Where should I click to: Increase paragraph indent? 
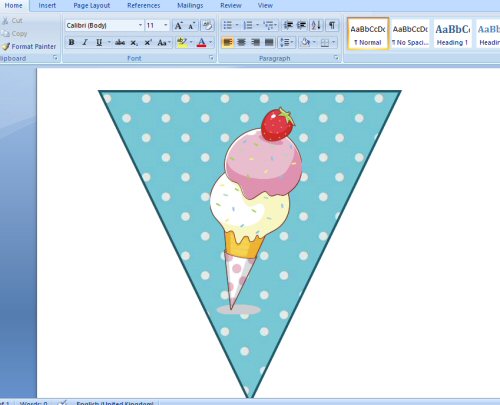(x=302, y=25)
